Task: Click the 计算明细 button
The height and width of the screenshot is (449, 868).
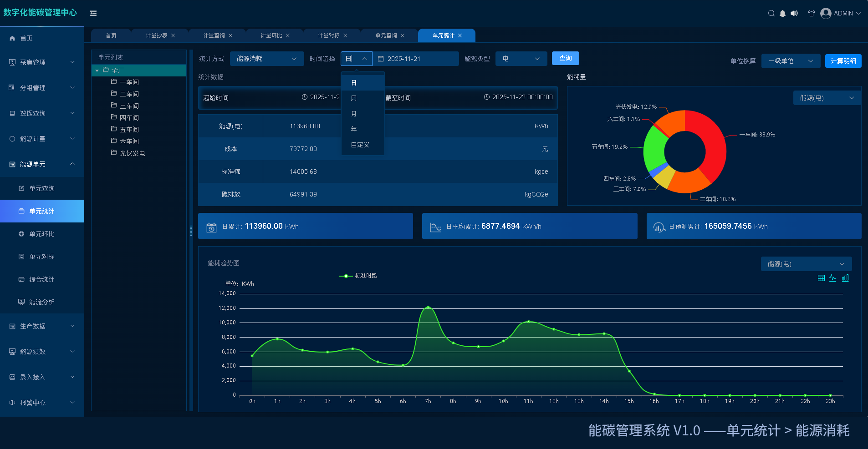Action: 843,61
